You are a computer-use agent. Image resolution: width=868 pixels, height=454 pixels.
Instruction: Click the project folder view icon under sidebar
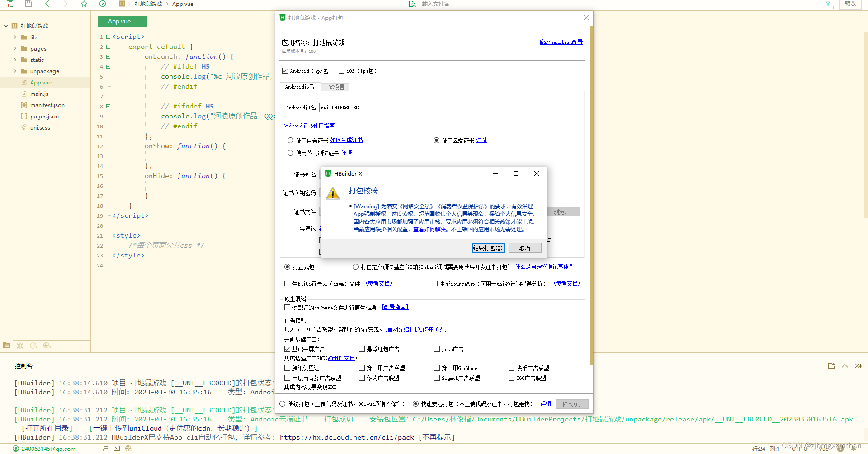[6, 346]
